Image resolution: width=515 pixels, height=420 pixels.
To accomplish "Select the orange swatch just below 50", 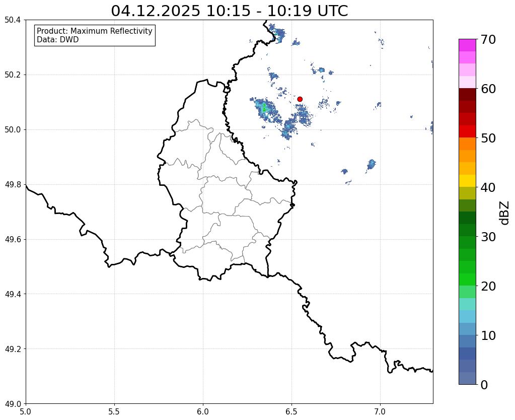I will 467,144.
